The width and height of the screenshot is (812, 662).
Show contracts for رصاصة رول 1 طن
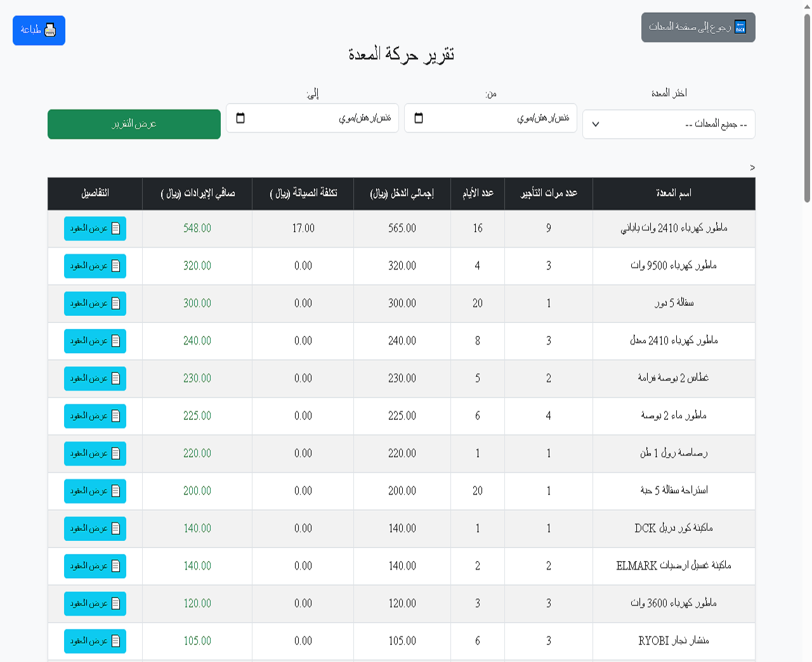click(x=95, y=453)
